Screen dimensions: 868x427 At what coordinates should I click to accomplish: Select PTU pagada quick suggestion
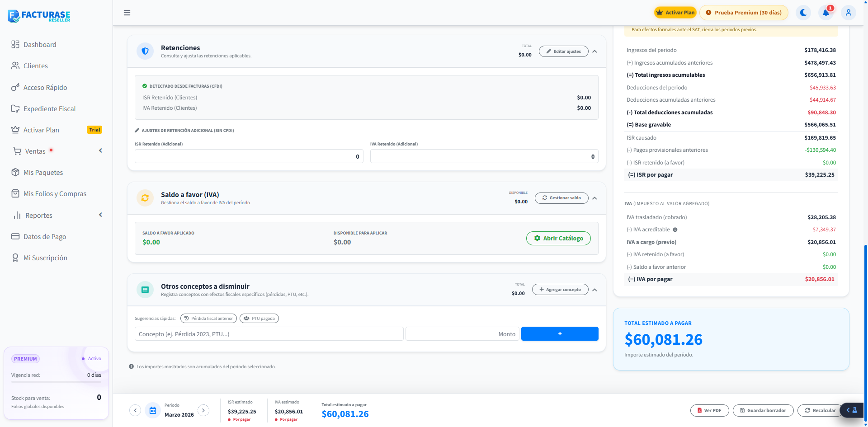click(259, 319)
